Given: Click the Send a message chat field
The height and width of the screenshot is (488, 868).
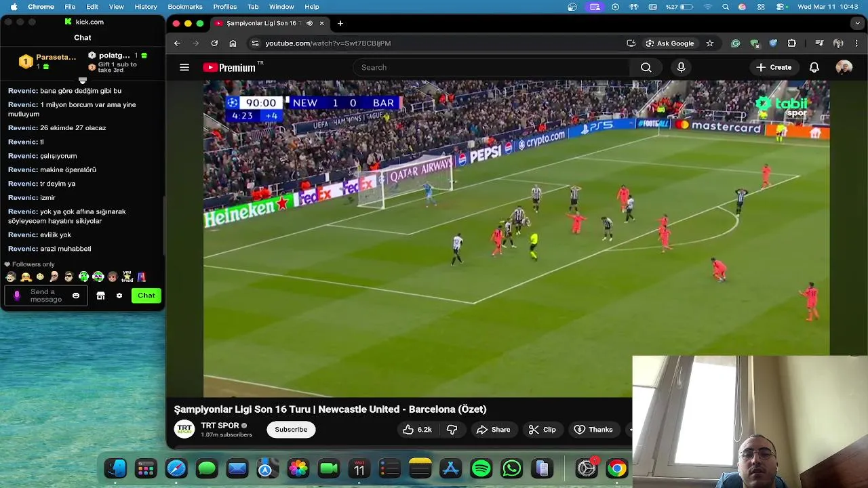Looking at the screenshot, I should point(46,296).
